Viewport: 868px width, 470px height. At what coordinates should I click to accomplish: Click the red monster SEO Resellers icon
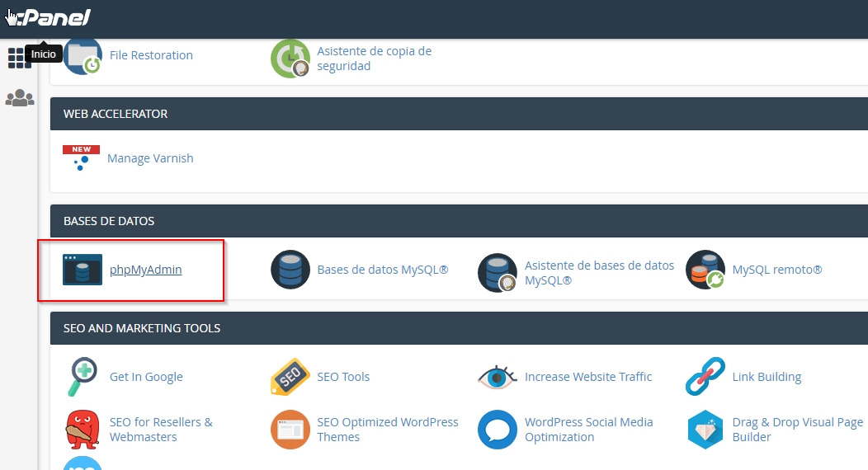coord(83,430)
